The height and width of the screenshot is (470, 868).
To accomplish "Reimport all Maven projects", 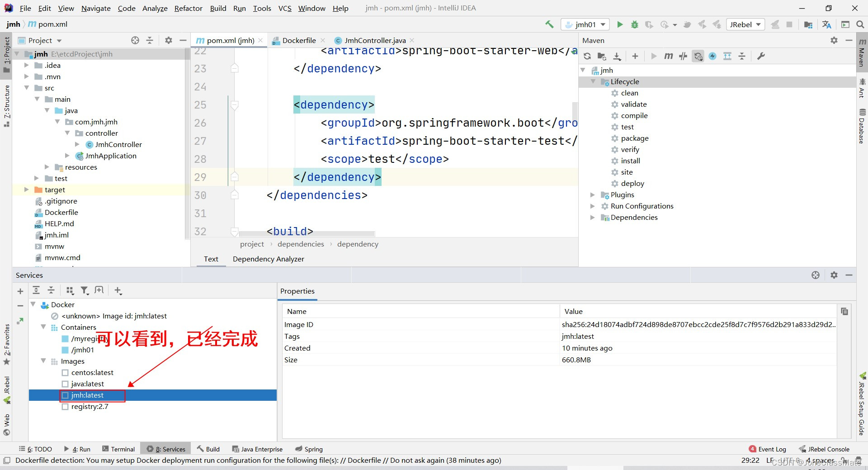I will [x=587, y=56].
